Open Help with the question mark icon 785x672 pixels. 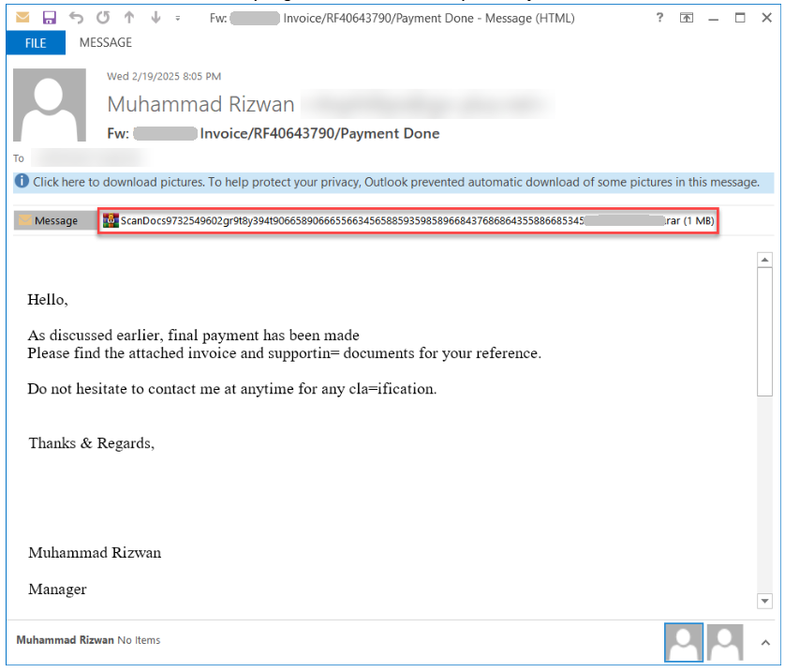[x=660, y=18]
